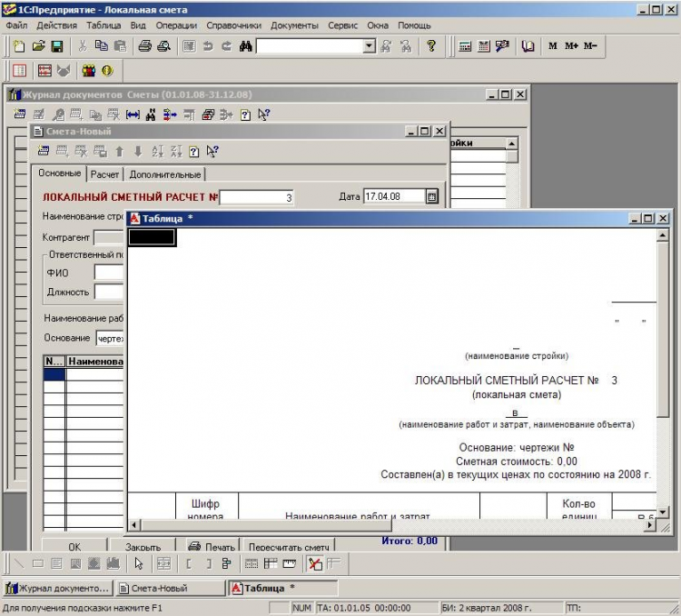The height and width of the screenshot is (616, 681).
Task: Click scroll down arrow in Таблица window
Action: (x=662, y=512)
